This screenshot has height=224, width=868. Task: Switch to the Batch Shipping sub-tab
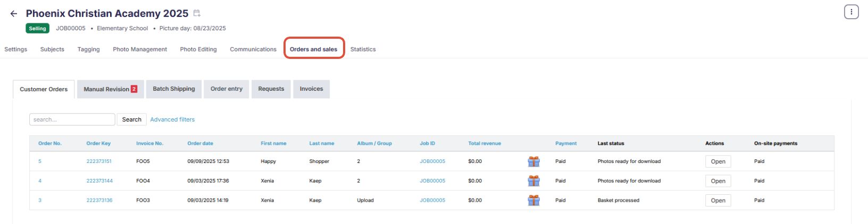174,89
